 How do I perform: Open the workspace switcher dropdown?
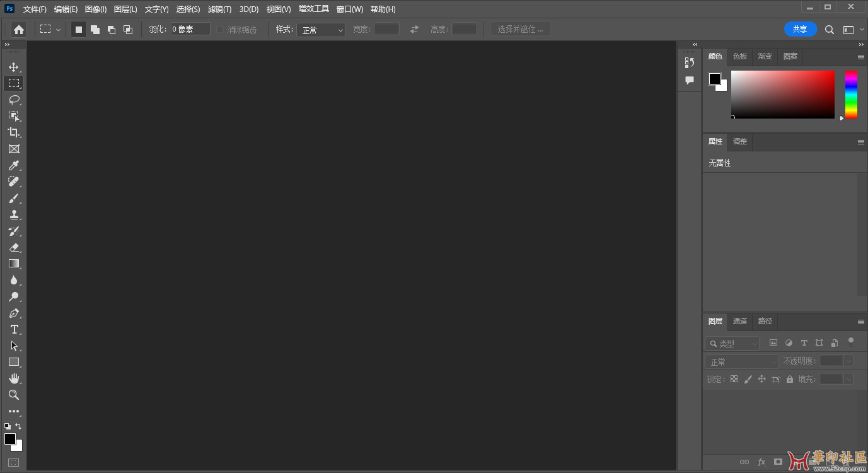853,30
